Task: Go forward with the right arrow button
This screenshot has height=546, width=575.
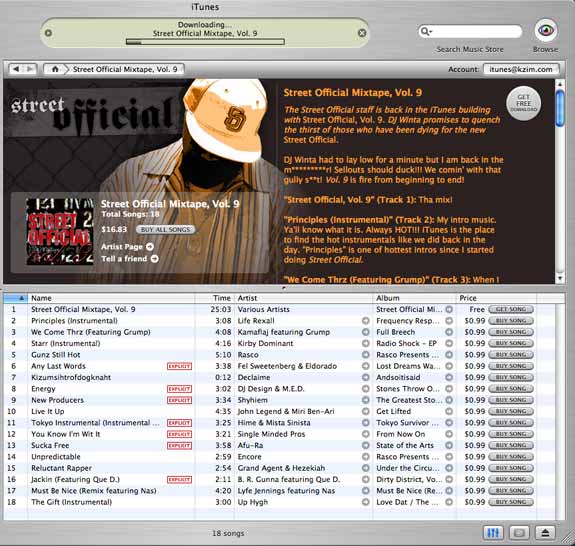Action: pos(30,69)
